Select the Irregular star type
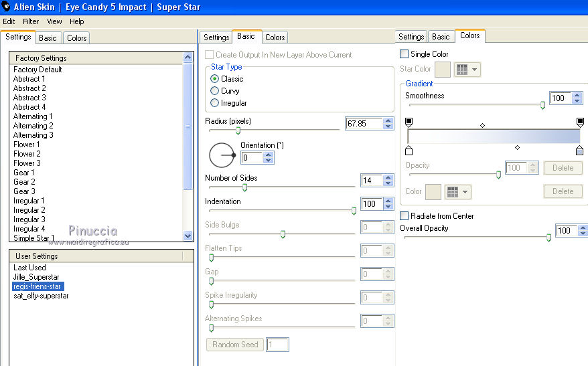588x366 pixels. pyautogui.click(x=214, y=102)
